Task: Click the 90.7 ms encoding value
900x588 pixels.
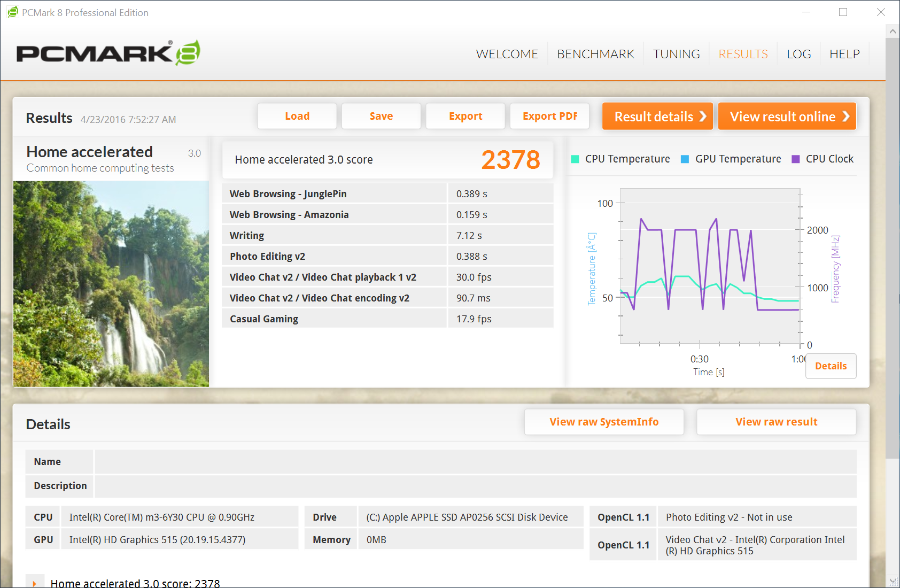Action: [474, 298]
